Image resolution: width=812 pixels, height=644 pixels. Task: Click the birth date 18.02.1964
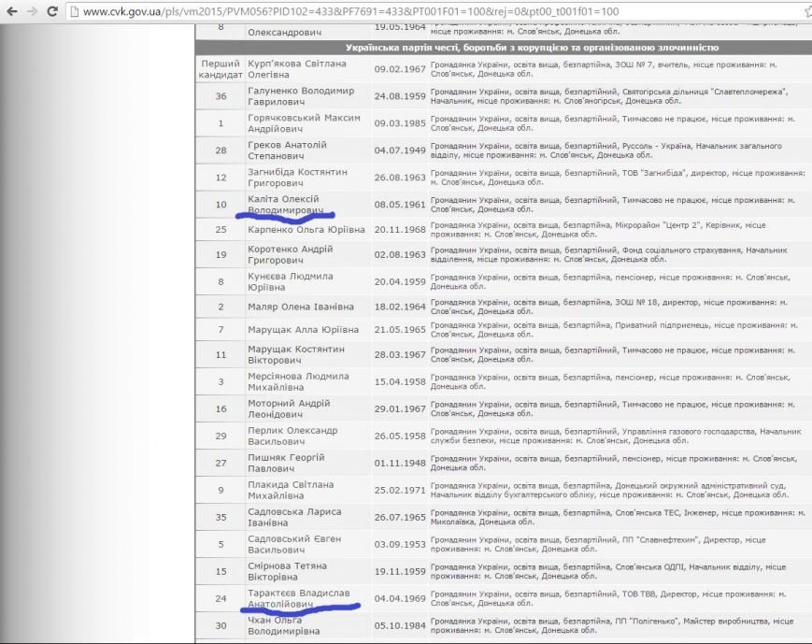tap(400, 307)
